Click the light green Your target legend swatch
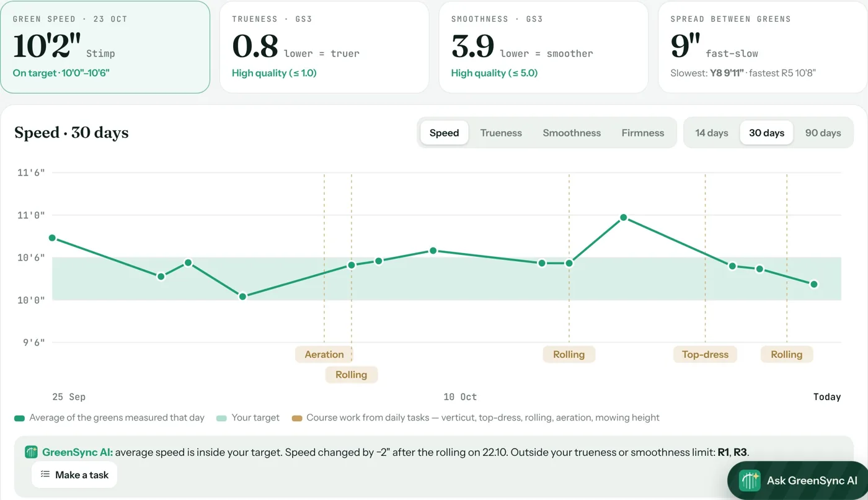 221,418
